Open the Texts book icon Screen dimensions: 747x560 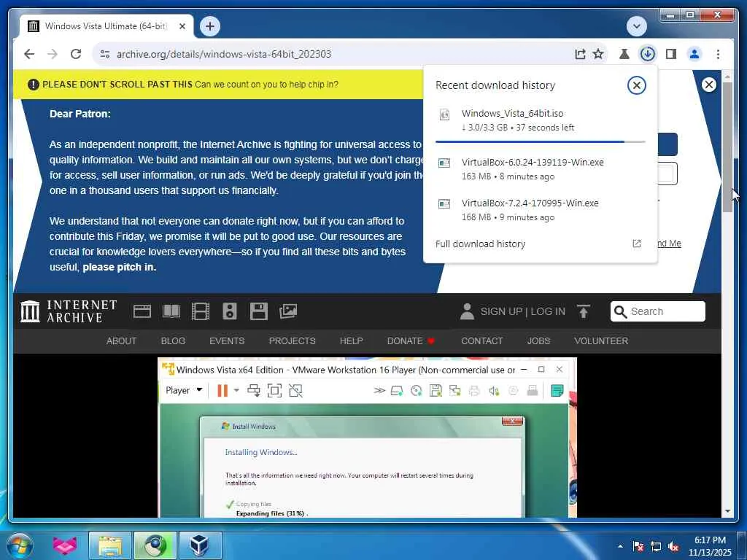(171, 311)
